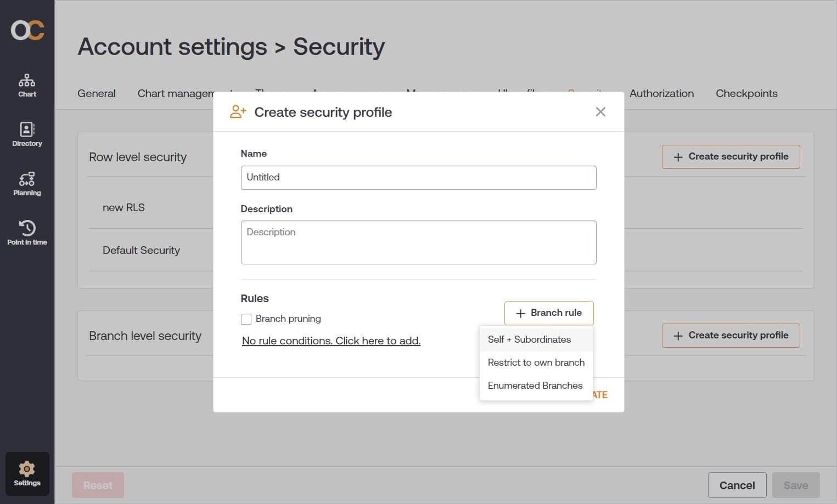Open the Settings gear in the sidebar
837x504 pixels.
[x=27, y=474]
